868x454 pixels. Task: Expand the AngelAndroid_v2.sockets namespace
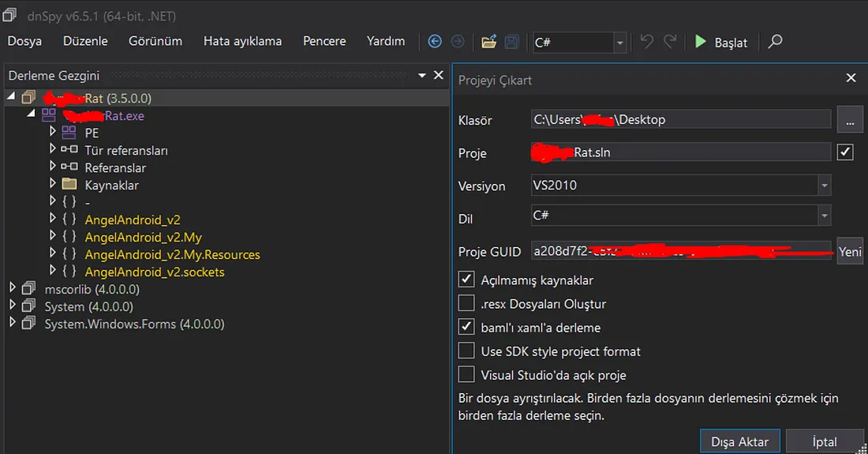[x=53, y=270]
